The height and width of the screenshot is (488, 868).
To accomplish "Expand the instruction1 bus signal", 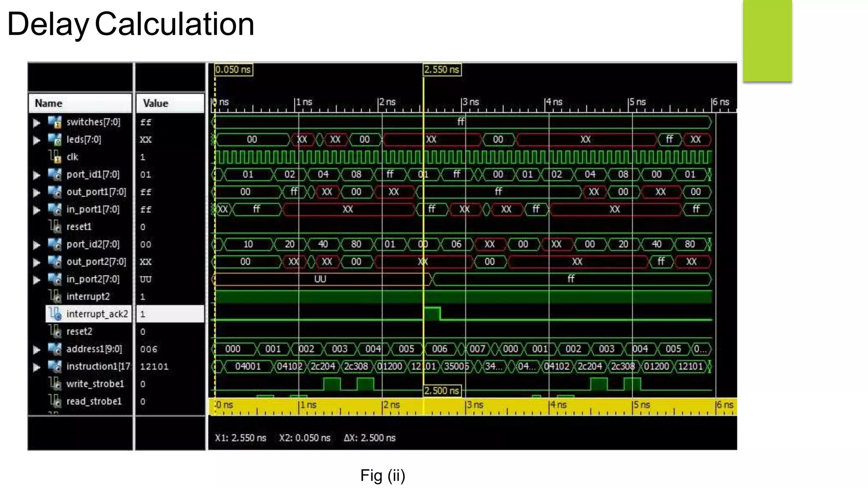I will click(37, 367).
